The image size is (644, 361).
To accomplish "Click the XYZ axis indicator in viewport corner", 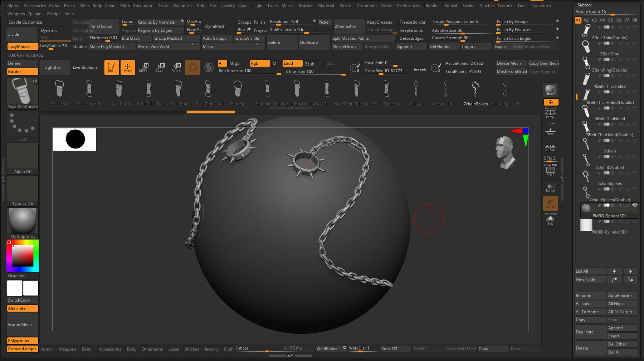I will (x=520, y=136).
